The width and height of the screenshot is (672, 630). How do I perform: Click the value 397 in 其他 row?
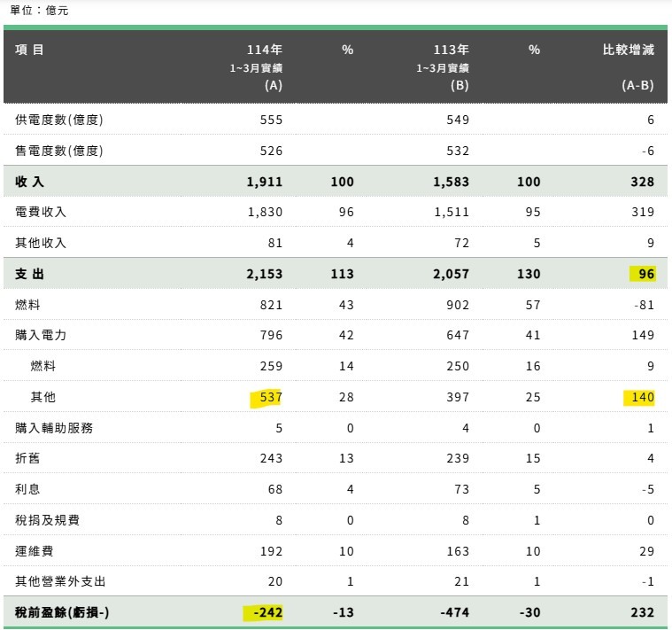pyautogui.click(x=458, y=397)
